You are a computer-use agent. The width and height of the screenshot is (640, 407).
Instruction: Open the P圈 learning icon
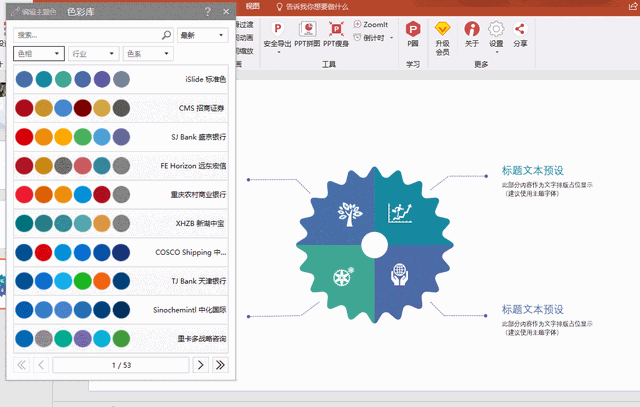pyautogui.click(x=413, y=29)
